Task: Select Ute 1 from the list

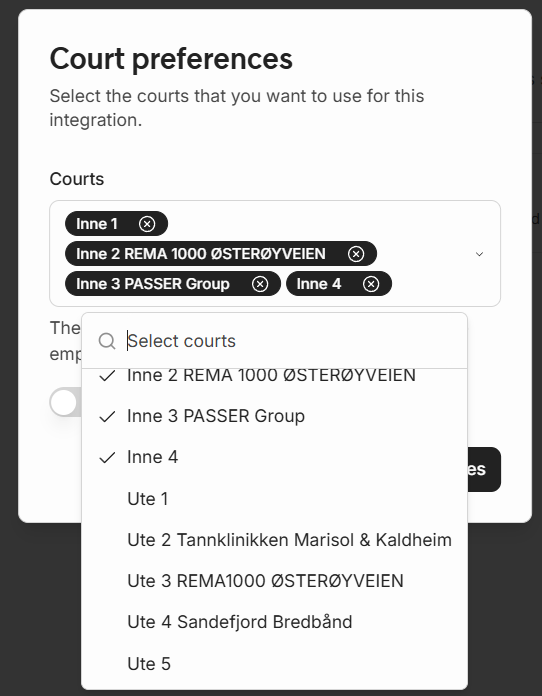Action: pos(274,499)
